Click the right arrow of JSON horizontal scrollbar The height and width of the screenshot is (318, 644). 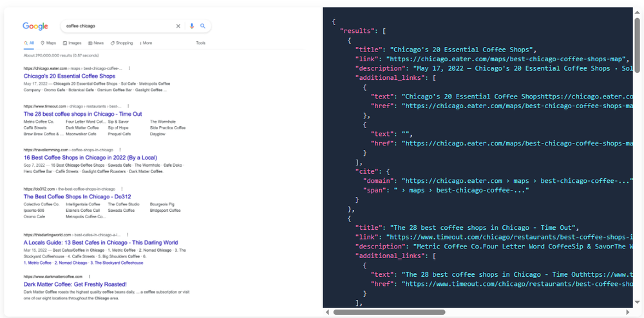(x=628, y=312)
